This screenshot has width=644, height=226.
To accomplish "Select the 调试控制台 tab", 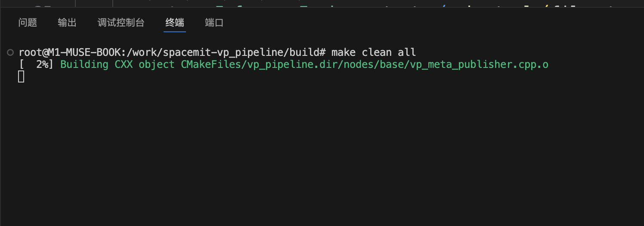I will (x=121, y=23).
